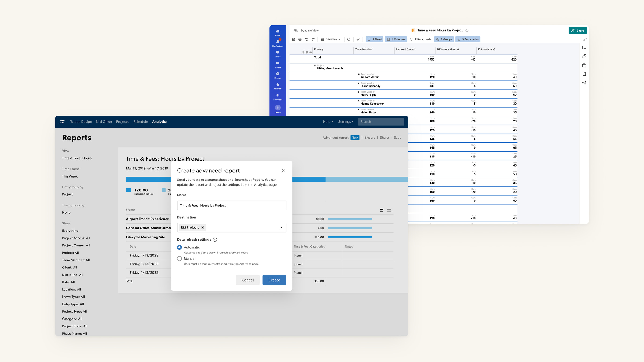Favorite the report with the star icon
The width and height of the screenshot is (644, 362).
coord(467,31)
